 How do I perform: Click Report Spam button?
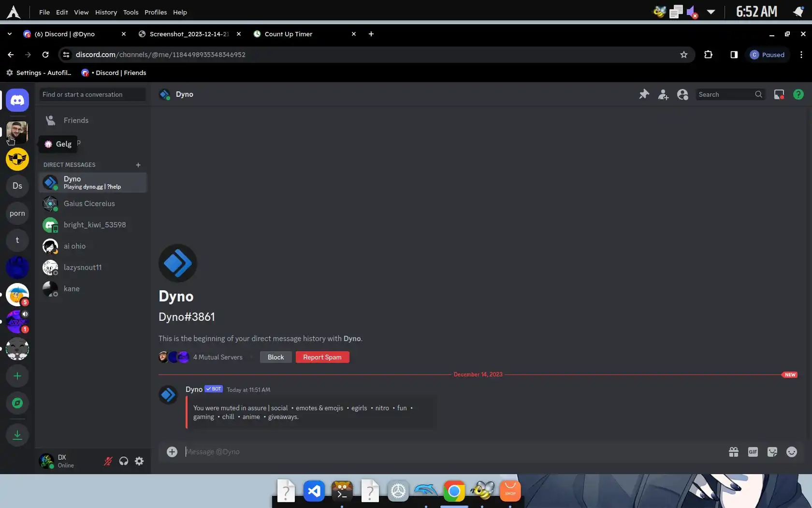322,357
